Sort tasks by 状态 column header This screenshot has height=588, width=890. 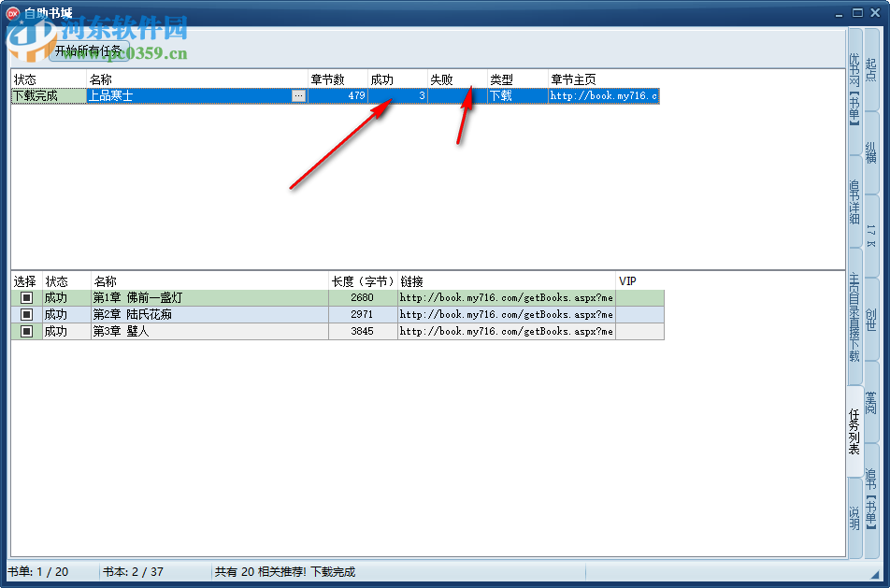click(x=49, y=79)
